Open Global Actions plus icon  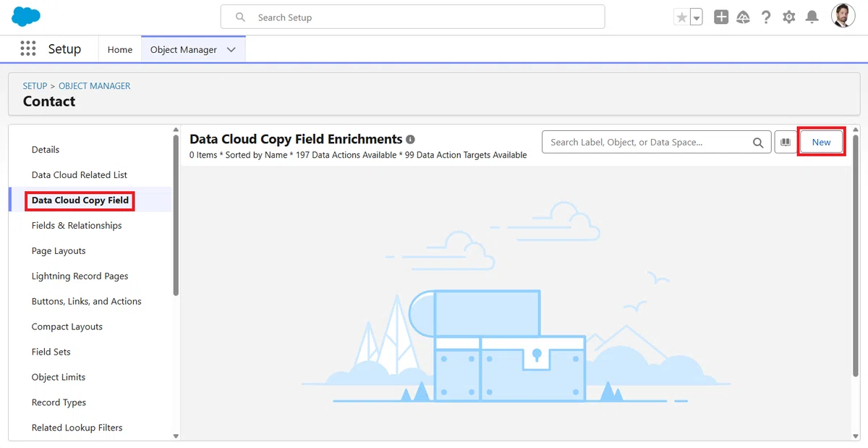tap(721, 17)
